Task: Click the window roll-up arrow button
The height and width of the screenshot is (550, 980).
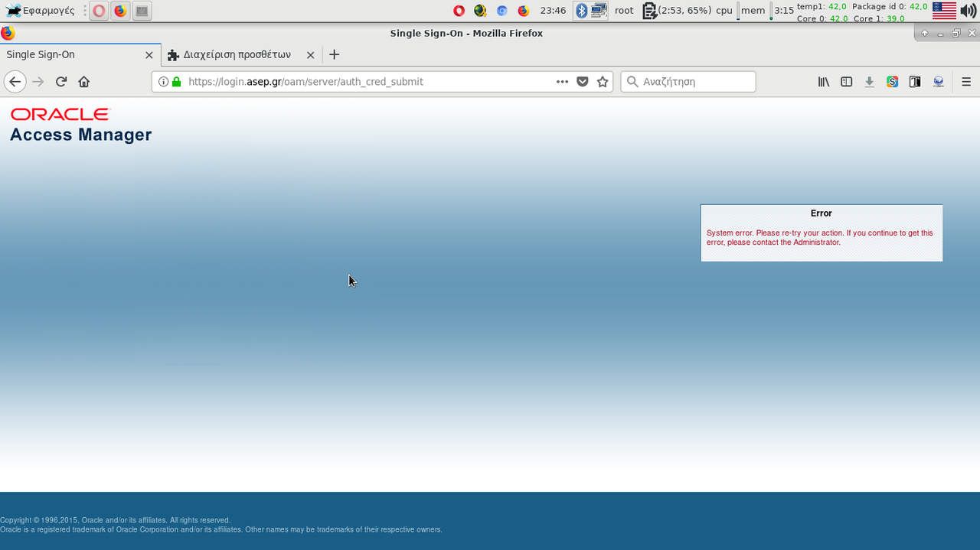Action: (924, 34)
